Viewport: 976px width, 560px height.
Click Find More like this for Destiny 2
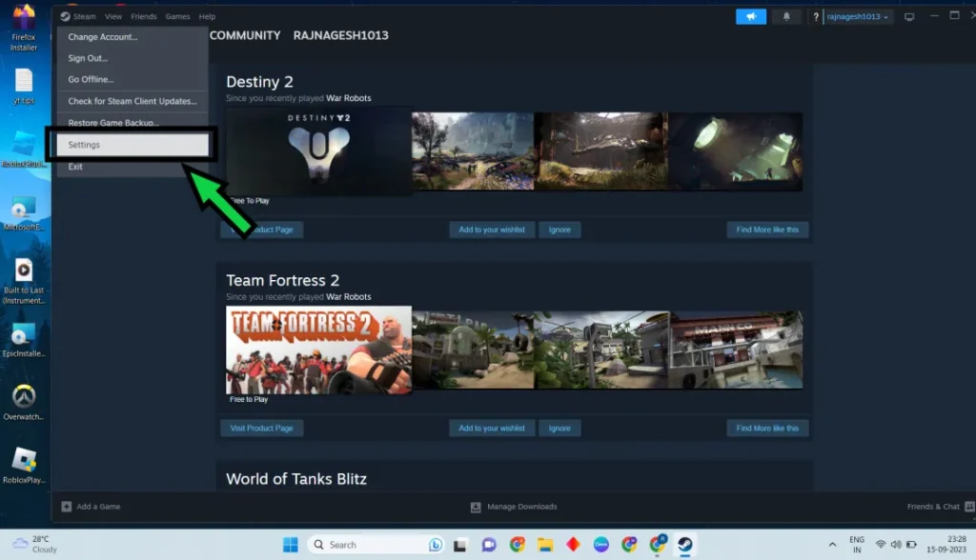(767, 230)
